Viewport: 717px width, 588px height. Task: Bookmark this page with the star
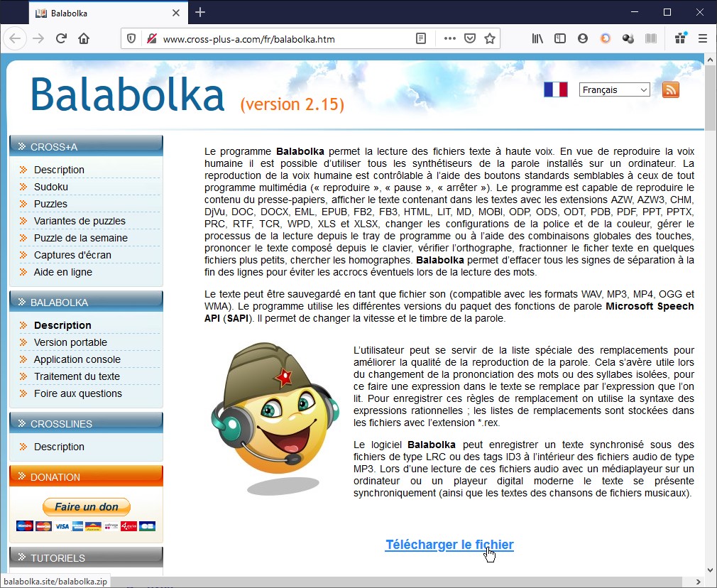coord(490,38)
